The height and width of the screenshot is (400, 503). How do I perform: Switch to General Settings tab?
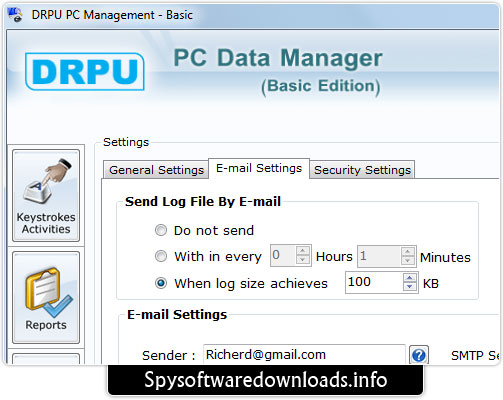tap(156, 170)
